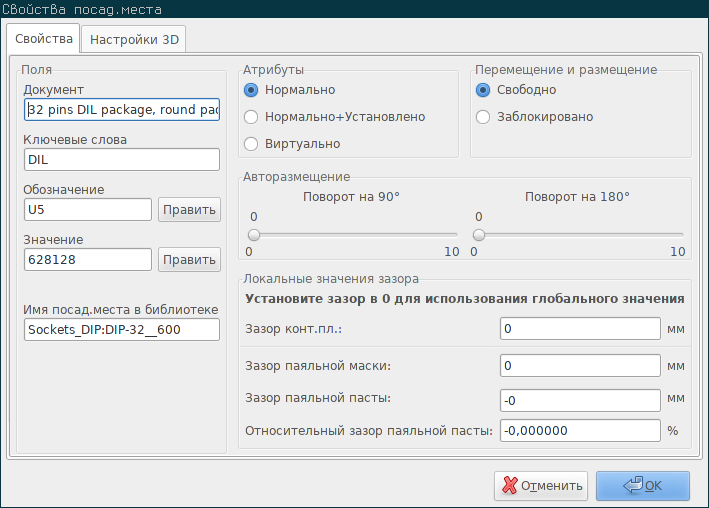709x508 pixels.
Task: Click Править button next to Значение
Action: coord(189,259)
